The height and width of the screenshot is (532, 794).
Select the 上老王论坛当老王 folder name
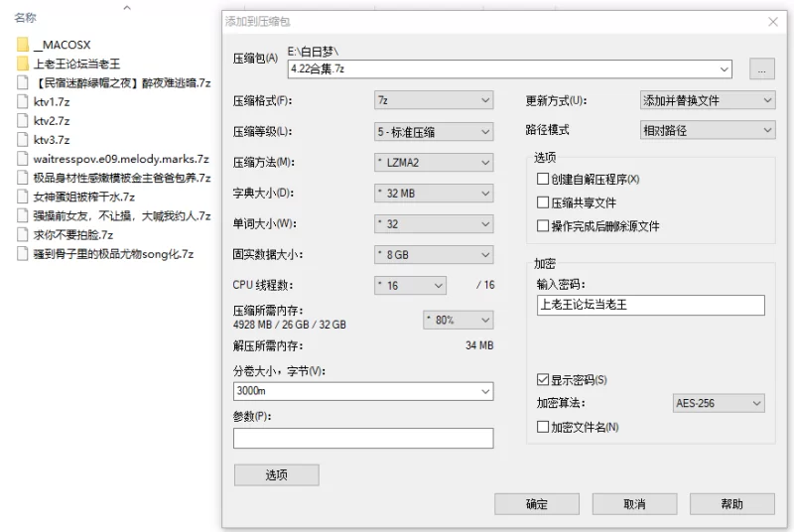77,64
